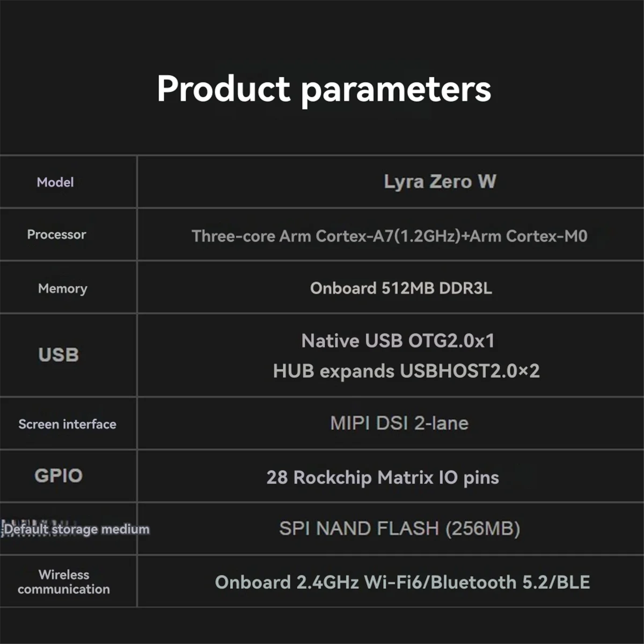Click the "Native USB OTG2.0x1" line
Viewport: 644px width, 644px height.
(398, 341)
